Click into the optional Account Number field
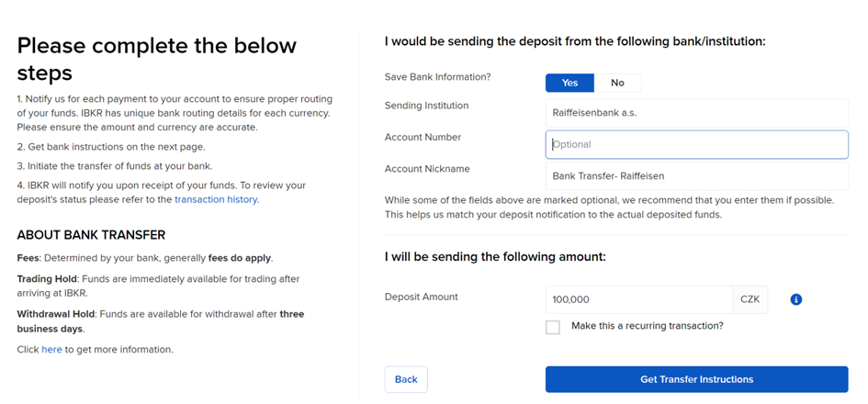Screen dimensions: 868x404 click(x=696, y=144)
